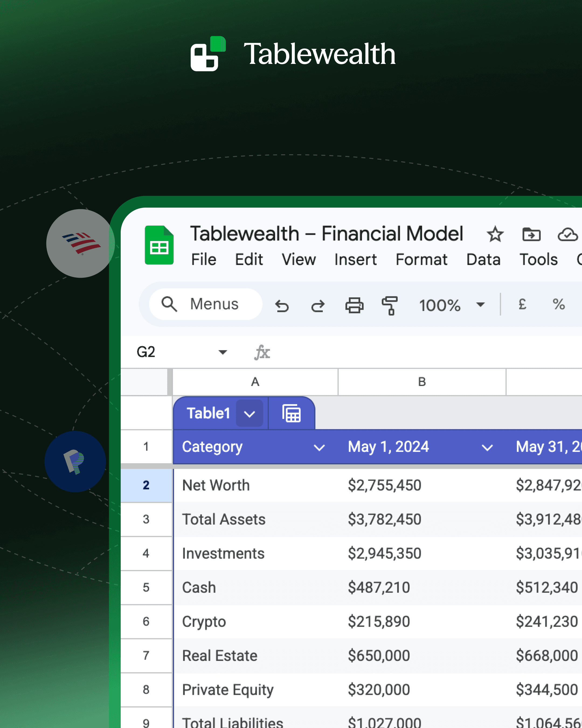Click the PayPal logo circle
582x728 pixels.
(75, 462)
